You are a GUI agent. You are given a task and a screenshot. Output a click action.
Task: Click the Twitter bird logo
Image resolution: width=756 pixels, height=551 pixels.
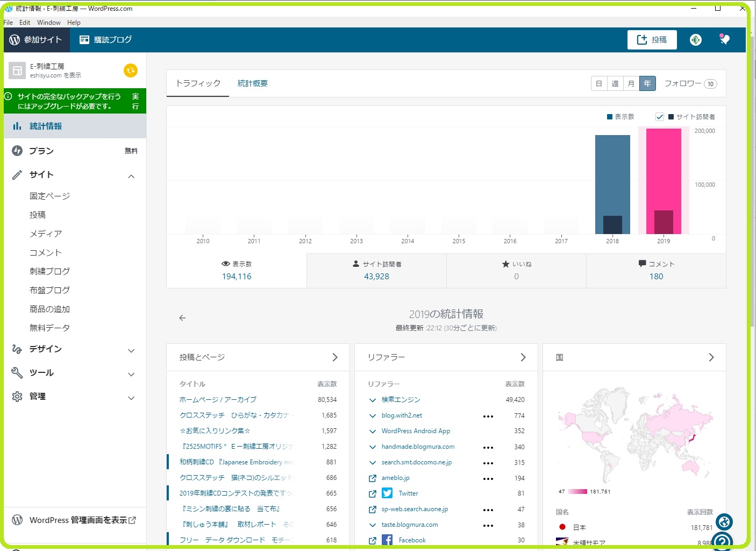[x=387, y=493]
